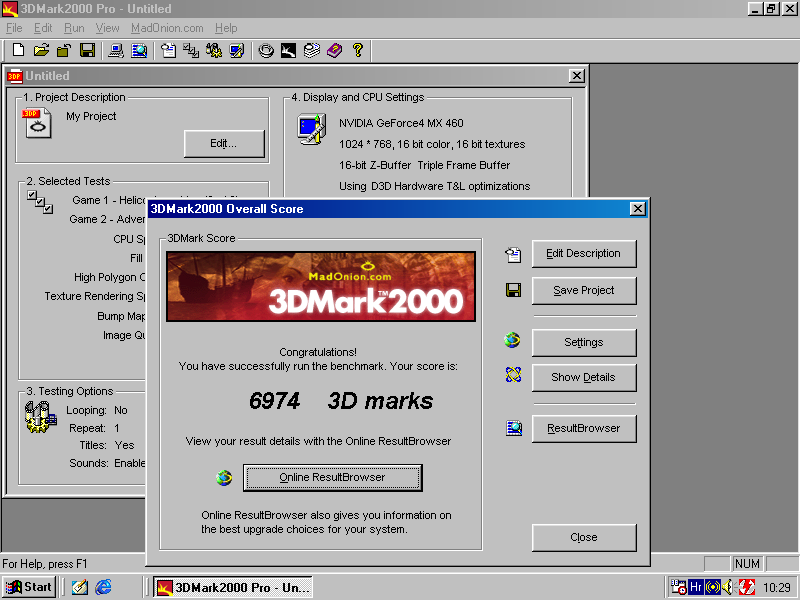Click the ResultBrowser button

(584, 429)
